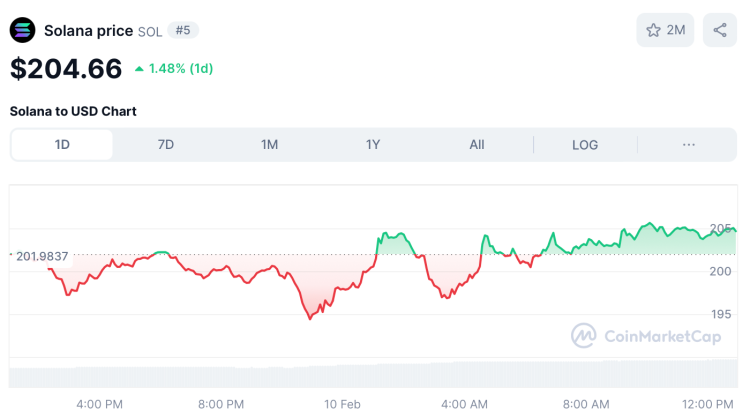Click the #5 rank badge

tap(183, 30)
